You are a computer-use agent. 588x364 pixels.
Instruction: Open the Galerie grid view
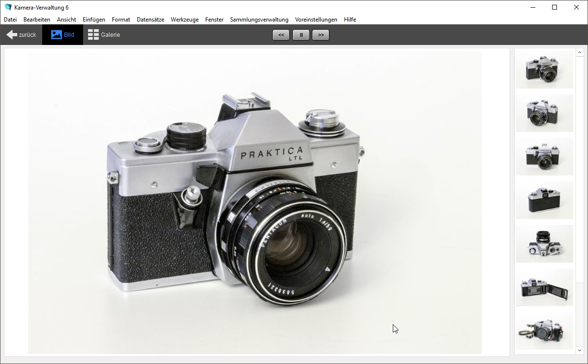[104, 35]
